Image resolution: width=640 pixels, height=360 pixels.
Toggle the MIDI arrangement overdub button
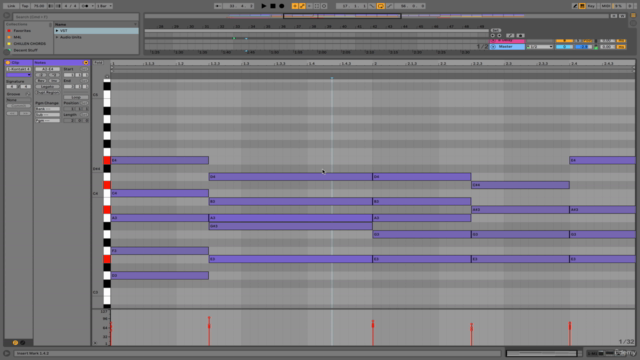(295, 6)
